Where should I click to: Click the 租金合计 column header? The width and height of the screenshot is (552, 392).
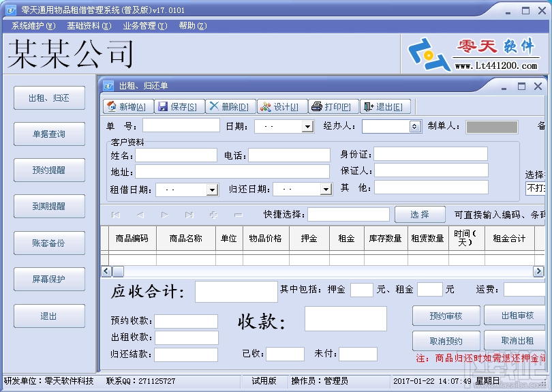click(509, 239)
